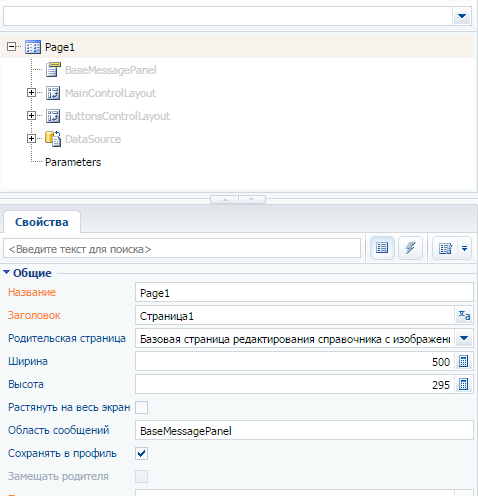Open Родительская страница dropdown list

(x=464, y=339)
